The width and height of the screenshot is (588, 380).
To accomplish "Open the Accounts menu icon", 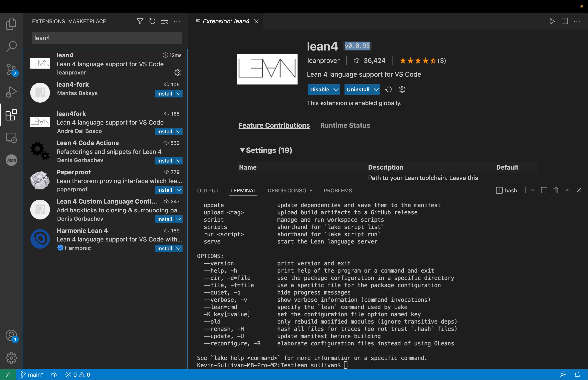I will click(x=11, y=336).
